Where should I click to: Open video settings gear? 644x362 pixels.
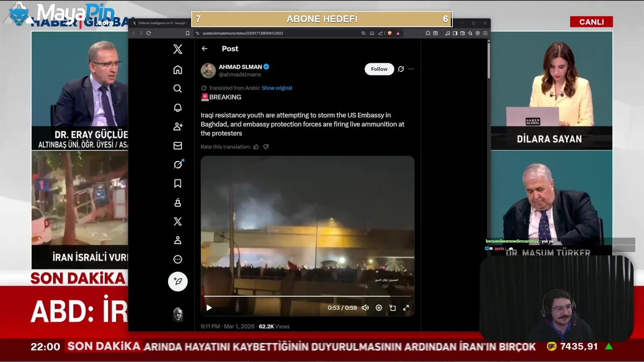(x=379, y=308)
